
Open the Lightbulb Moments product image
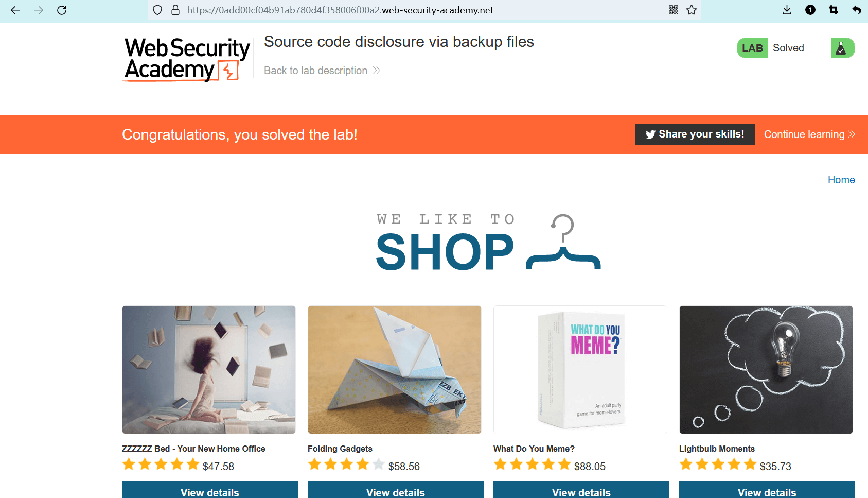(766, 370)
